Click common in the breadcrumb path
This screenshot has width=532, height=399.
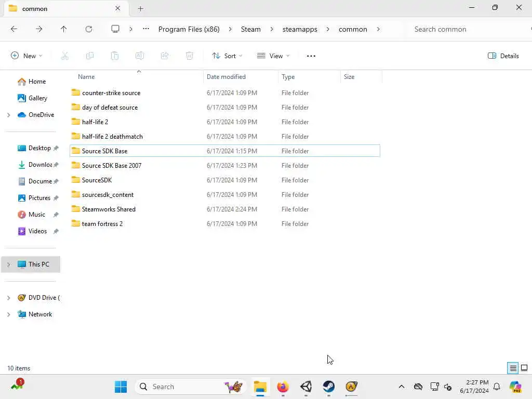click(353, 29)
